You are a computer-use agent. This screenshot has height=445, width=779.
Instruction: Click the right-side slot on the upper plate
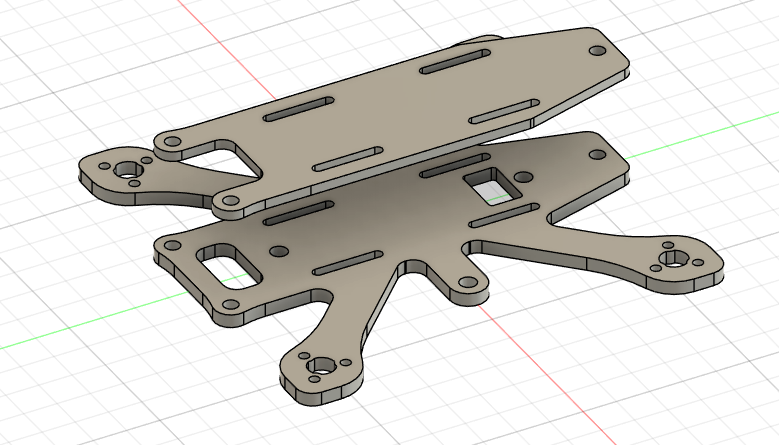click(x=505, y=111)
